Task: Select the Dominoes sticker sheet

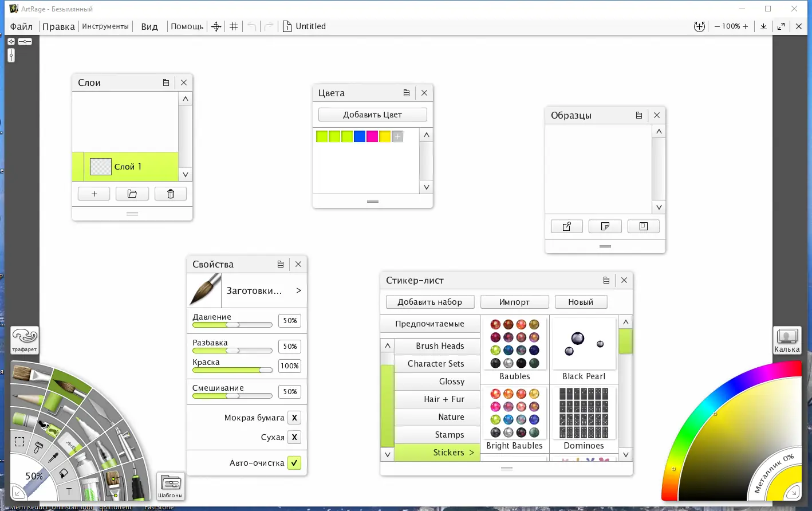Action: [584, 419]
